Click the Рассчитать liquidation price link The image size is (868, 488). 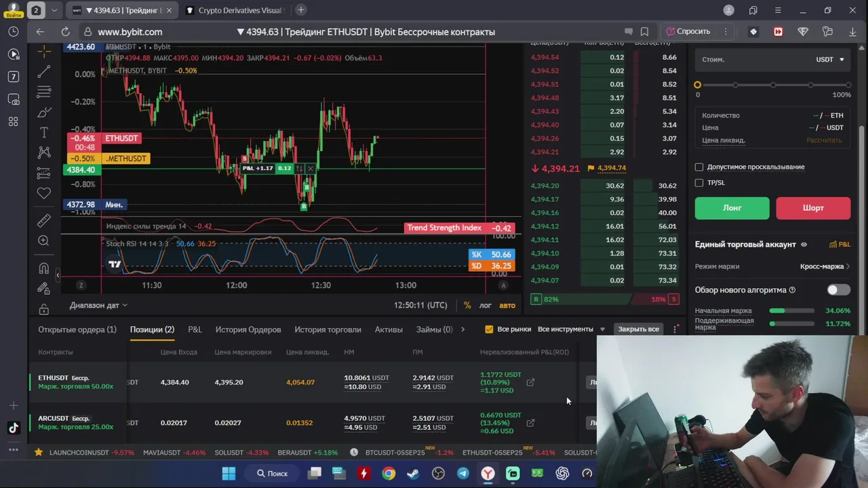click(824, 140)
